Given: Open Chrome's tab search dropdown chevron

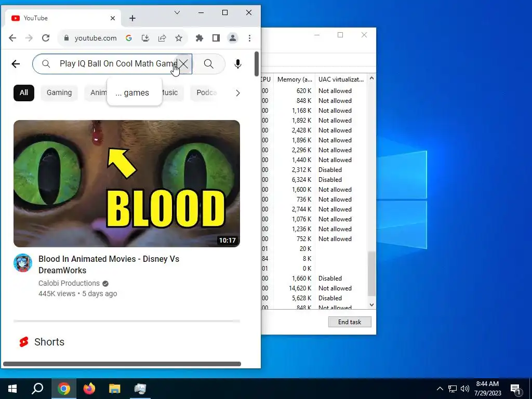Looking at the screenshot, I should click(x=177, y=12).
